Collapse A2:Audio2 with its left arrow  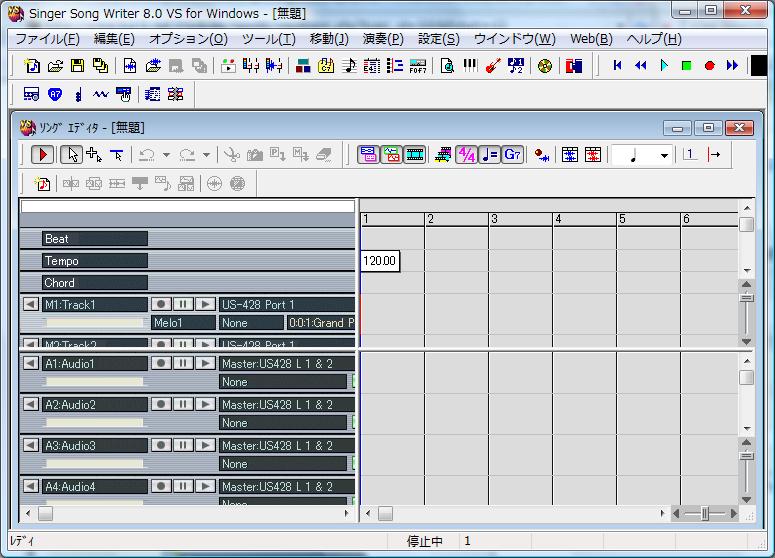point(31,404)
